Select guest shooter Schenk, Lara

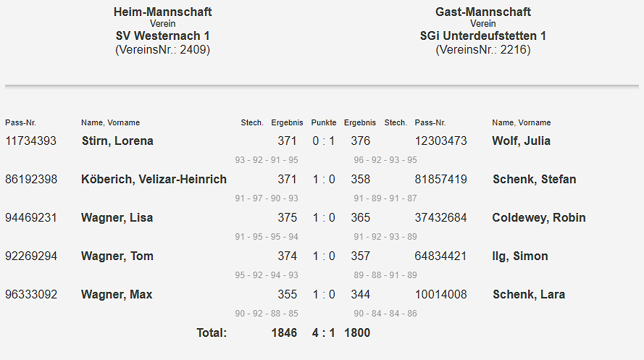529,295
